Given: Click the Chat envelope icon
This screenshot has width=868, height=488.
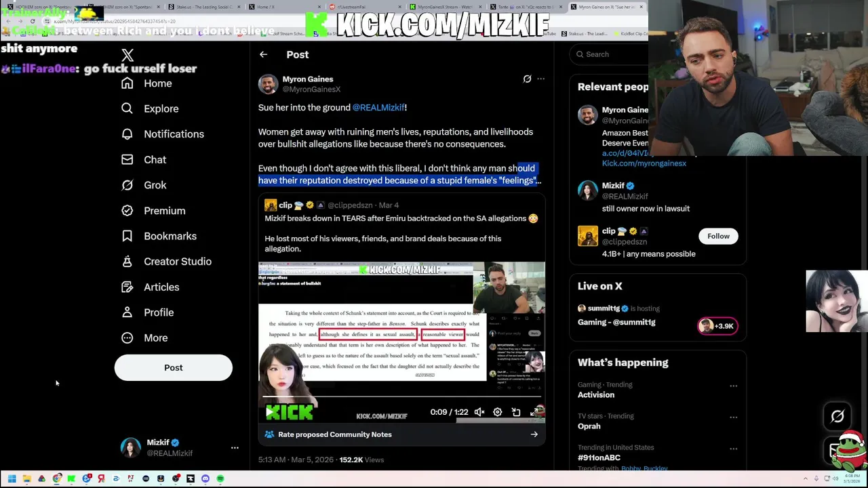Looking at the screenshot, I should point(127,160).
